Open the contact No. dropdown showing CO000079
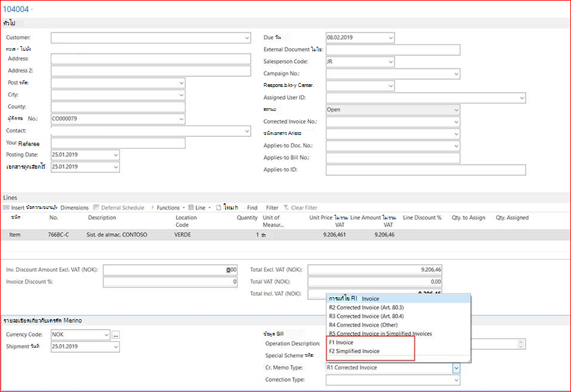The width and height of the screenshot is (571, 392). pyautogui.click(x=181, y=119)
